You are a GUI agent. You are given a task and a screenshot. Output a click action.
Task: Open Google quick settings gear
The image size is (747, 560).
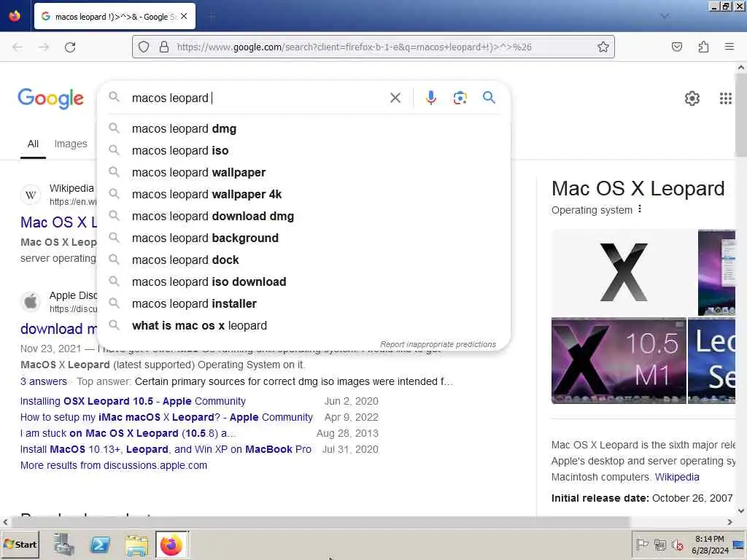(x=692, y=98)
